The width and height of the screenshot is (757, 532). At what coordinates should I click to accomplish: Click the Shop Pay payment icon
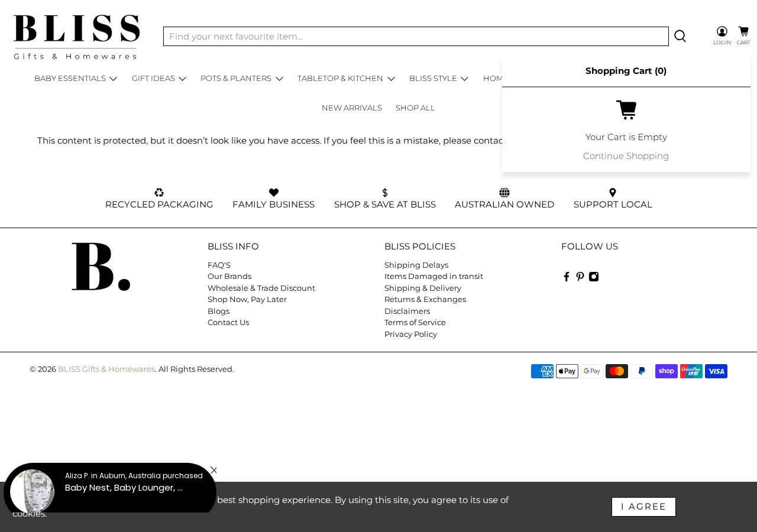tap(667, 371)
